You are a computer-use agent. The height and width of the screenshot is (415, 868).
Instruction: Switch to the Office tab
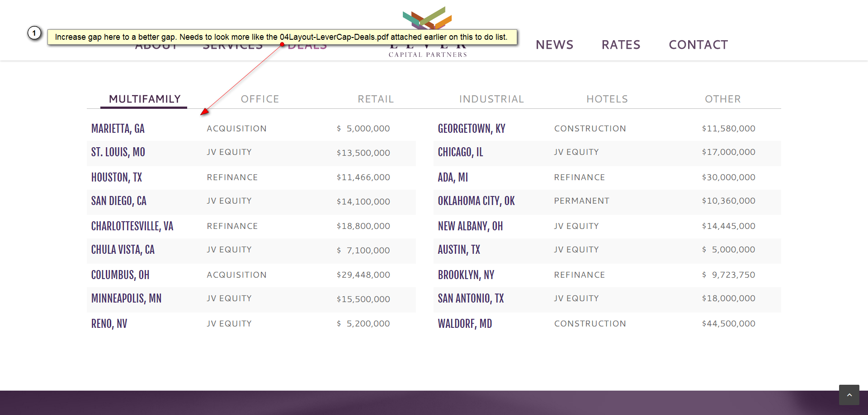click(x=260, y=99)
